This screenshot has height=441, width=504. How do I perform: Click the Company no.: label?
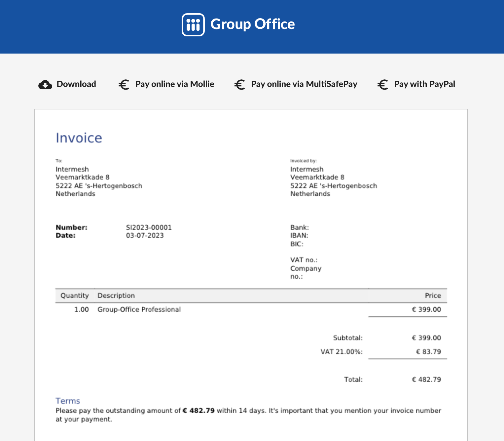pos(306,272)
